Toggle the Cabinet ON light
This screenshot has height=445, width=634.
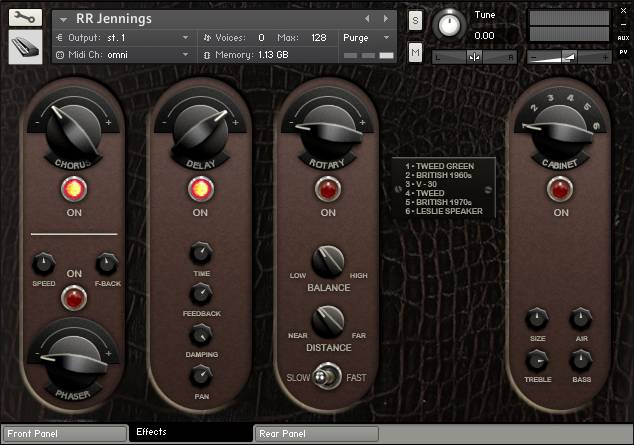pos(560,189)
